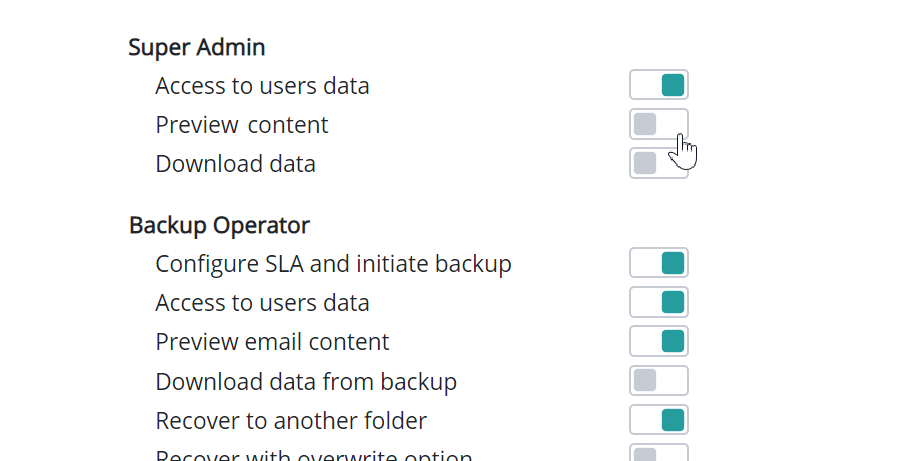904x461 pixels.
Task: Click Configure SLA and initiate backup label
Action: coord(333,264)
